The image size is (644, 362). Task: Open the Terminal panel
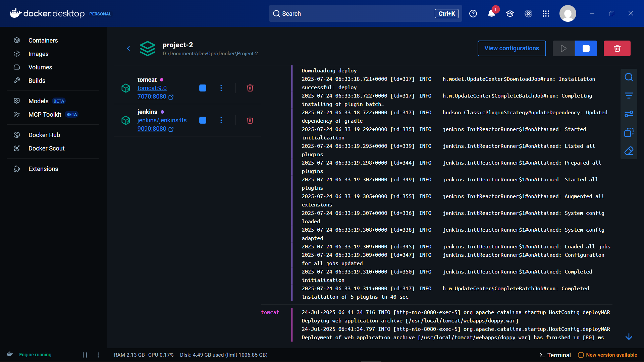[555, 355]
